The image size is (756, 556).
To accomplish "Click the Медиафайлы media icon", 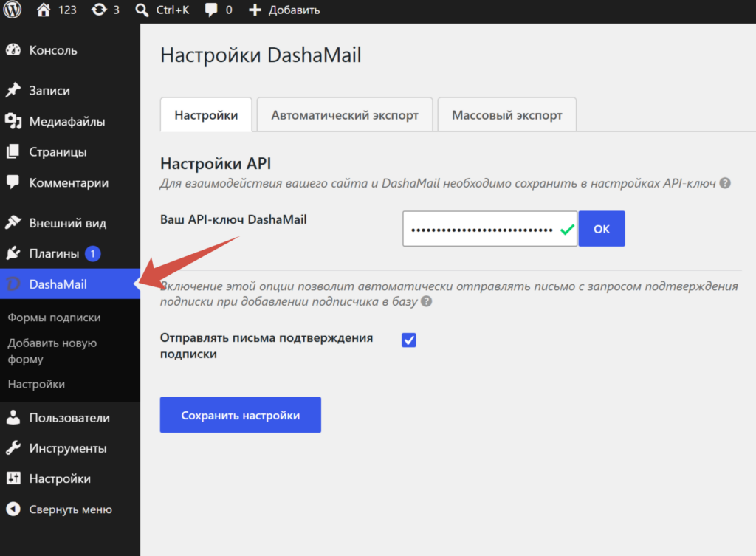I will [13, 121].
